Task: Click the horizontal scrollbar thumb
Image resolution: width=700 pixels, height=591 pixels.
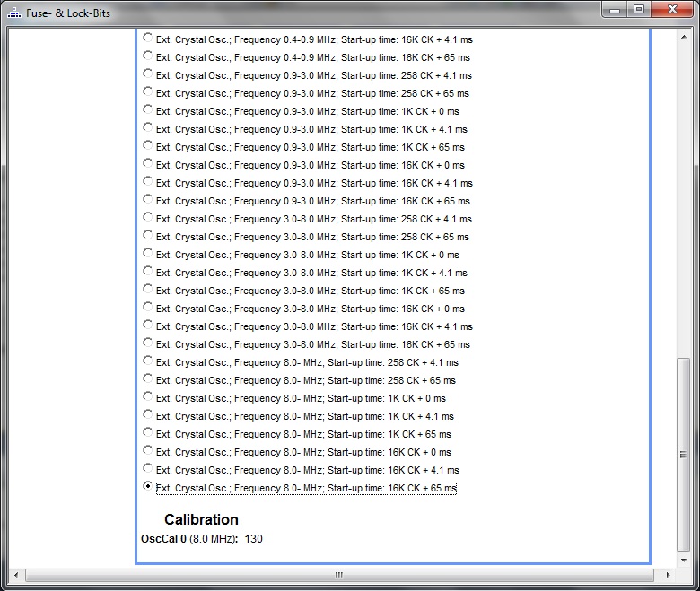Action: [x=339, y=575]
